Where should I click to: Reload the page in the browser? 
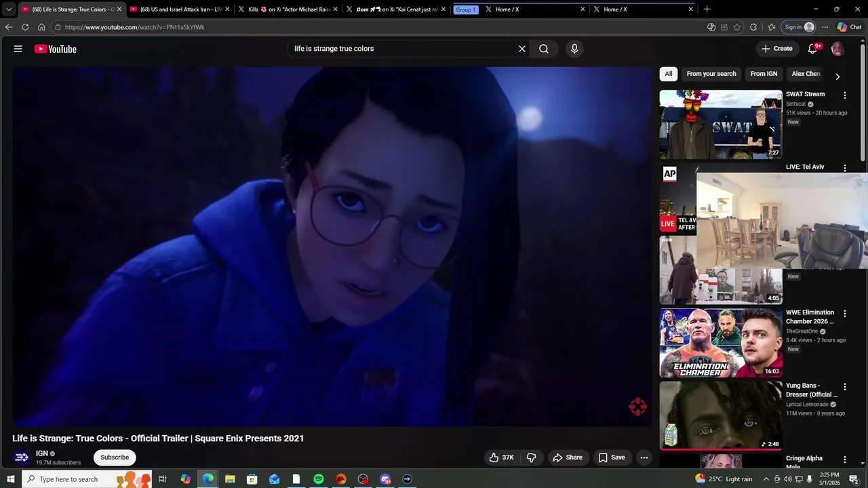(x=25, y=27)
